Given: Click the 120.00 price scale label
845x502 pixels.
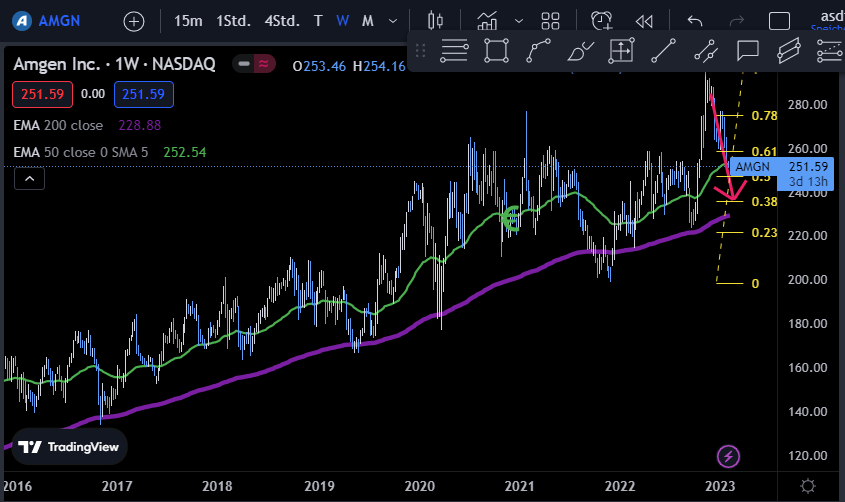Looking at the screenshot, I should [807, 456].
